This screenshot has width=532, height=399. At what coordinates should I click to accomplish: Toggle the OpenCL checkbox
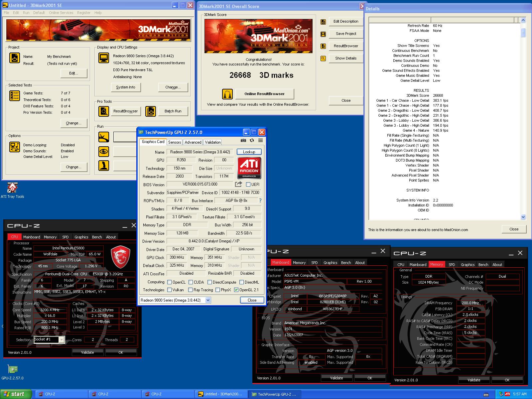pos(170,282)
